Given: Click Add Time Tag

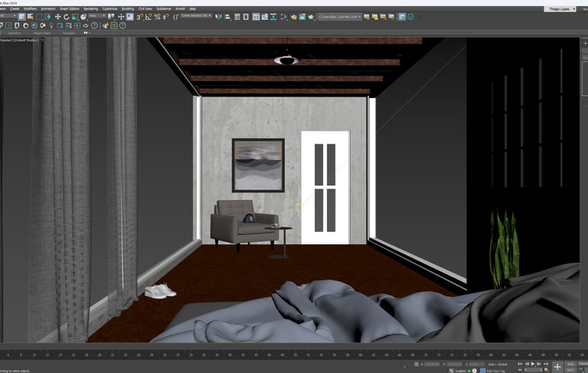Looking at the screenshot, I should point(496,371).
